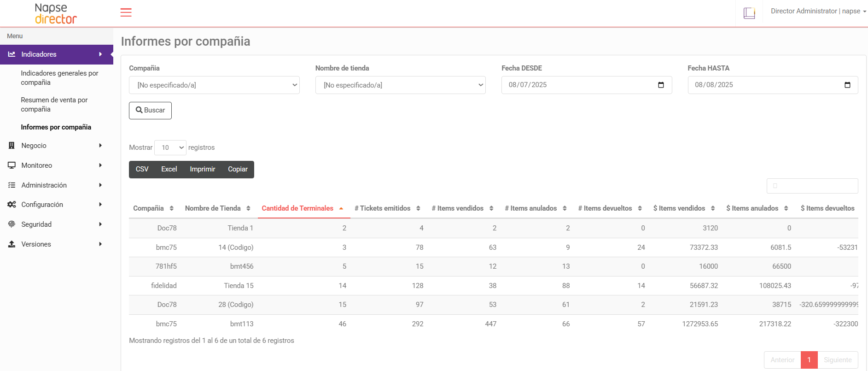Image resolution: width=868 pixels, height=371 pixels.
Task: Click the Monitoreo monitor icon
Action: coord(12,165)
